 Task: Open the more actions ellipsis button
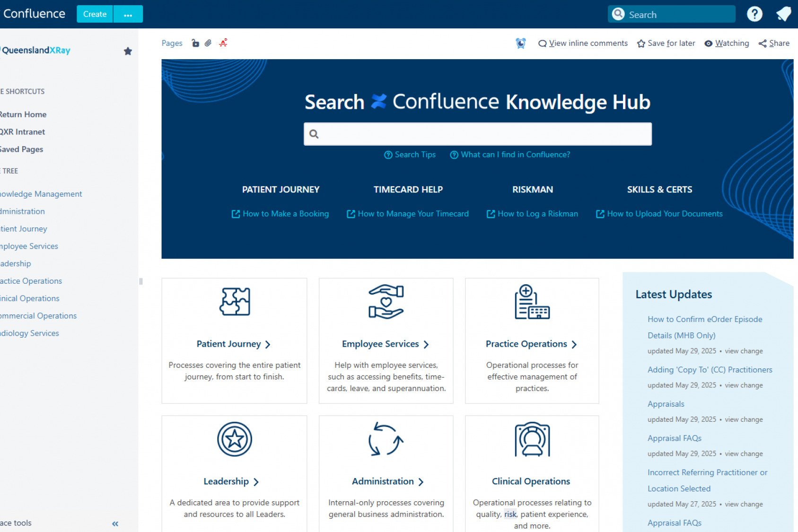[x=128, y=14]
